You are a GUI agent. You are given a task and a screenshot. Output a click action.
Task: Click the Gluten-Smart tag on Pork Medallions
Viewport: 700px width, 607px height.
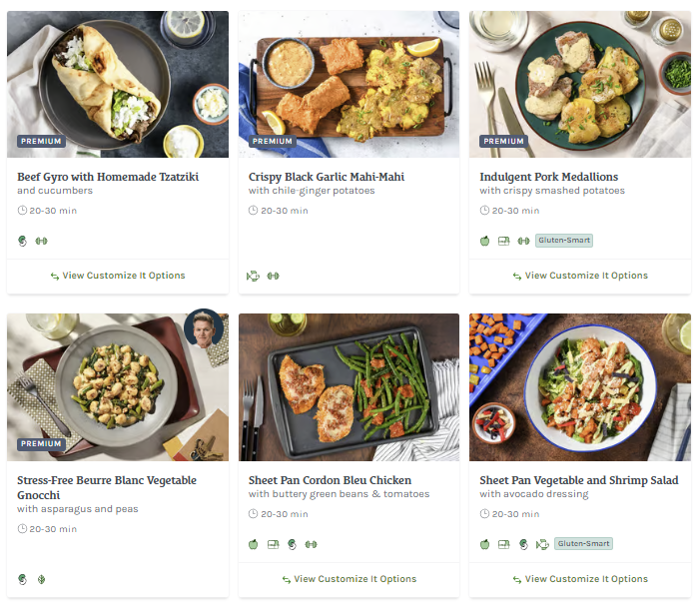tap(564, 241)
